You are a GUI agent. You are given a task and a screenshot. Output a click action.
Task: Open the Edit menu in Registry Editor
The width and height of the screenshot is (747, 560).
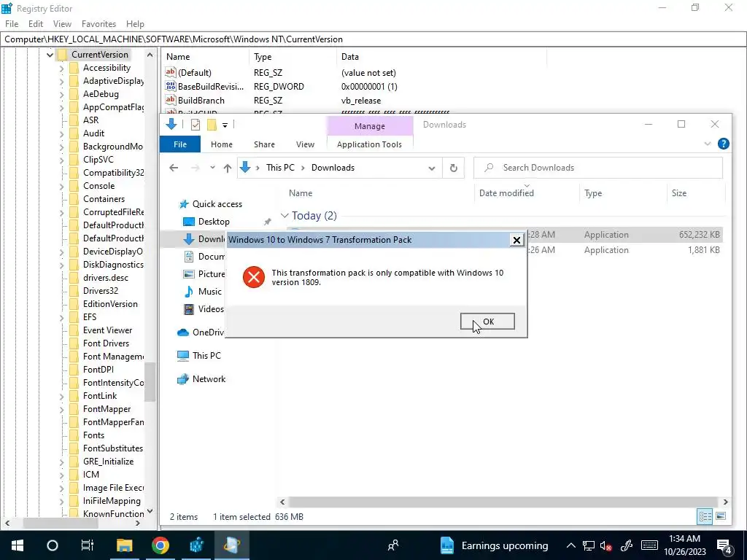[x=36, y=24]
